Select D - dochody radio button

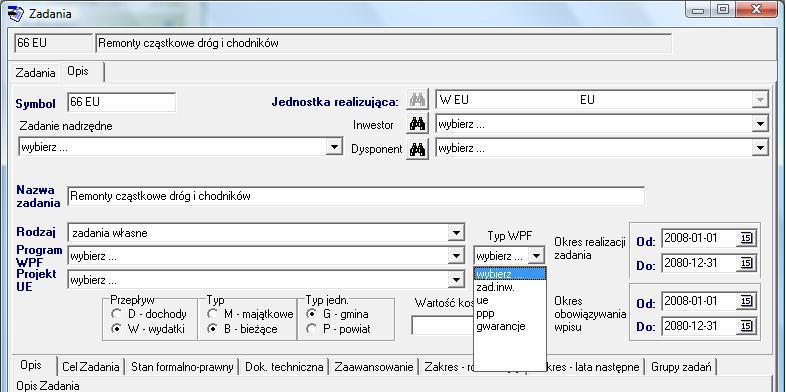point(116,314)
